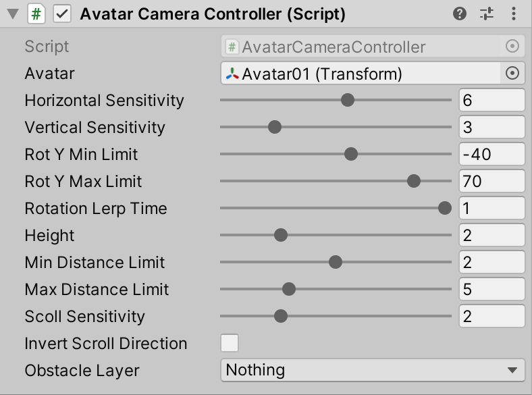Screen dimensions: 532x395
Task: Collapse the Avatar Camera Controller foldout arrow
Action: (12, 14)
